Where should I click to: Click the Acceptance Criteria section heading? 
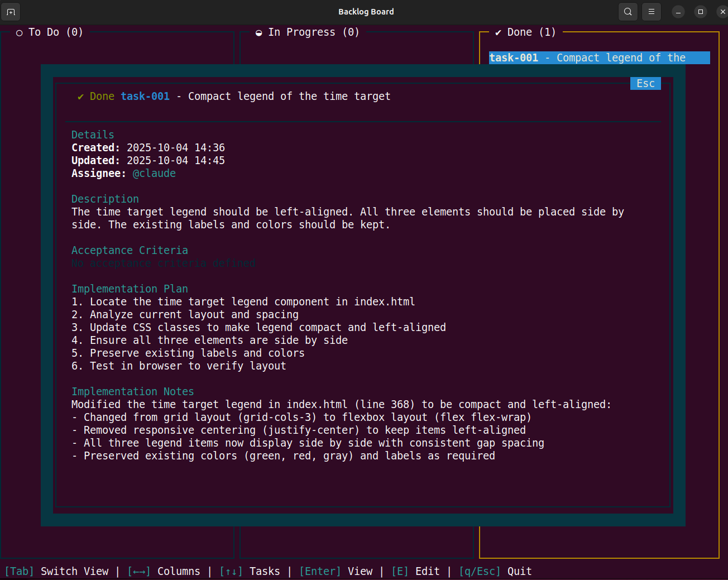pos(130,251)
